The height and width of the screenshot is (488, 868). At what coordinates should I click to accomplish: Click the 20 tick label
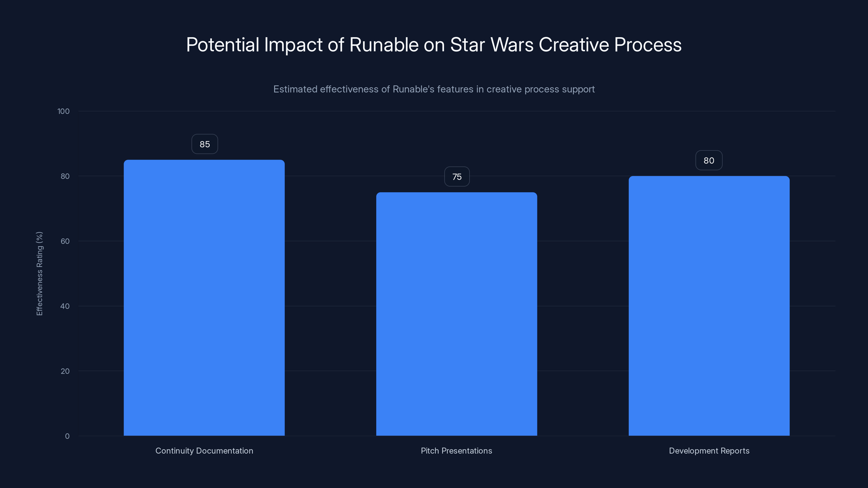(x=66, y=371)
